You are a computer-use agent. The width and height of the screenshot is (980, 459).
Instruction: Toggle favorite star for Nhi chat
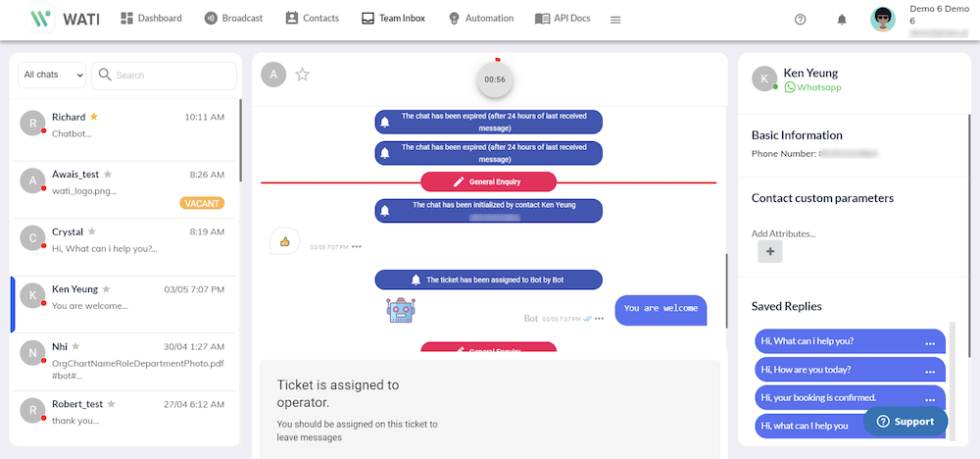75,346
